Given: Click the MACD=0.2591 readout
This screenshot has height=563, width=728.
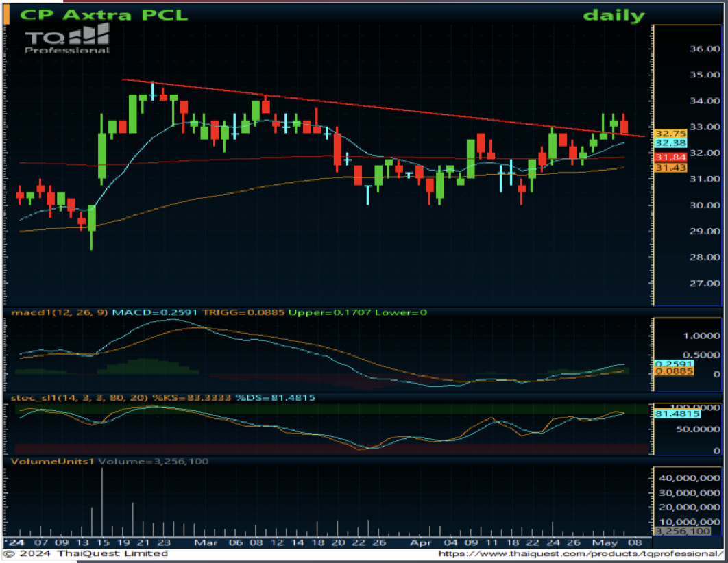Looking at the screenshot, I should click(155, 312).
